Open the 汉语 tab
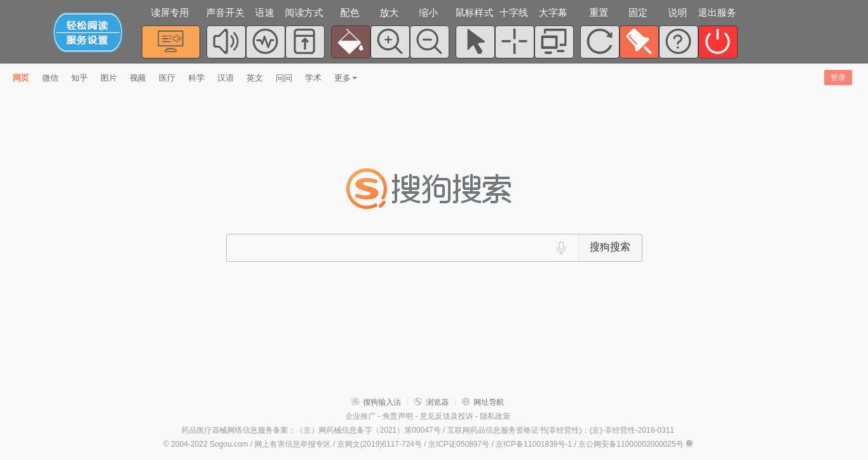Screen dimensions: 868x460 pos(226,78)
